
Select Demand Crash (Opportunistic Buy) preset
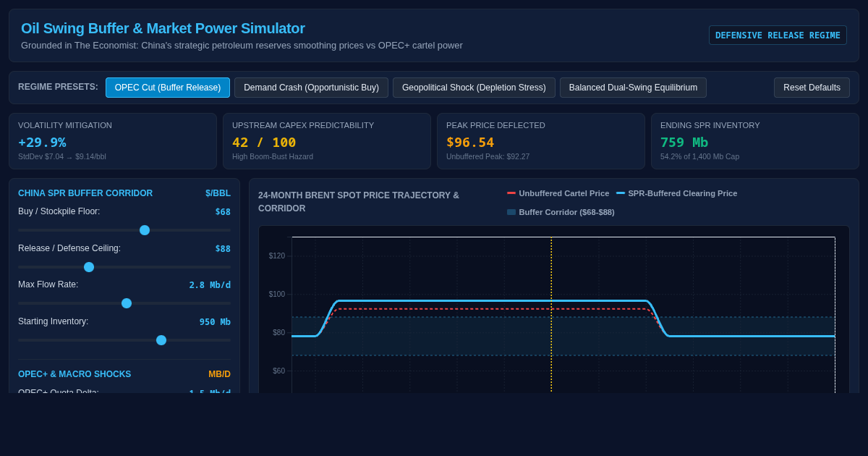[311, 88]
